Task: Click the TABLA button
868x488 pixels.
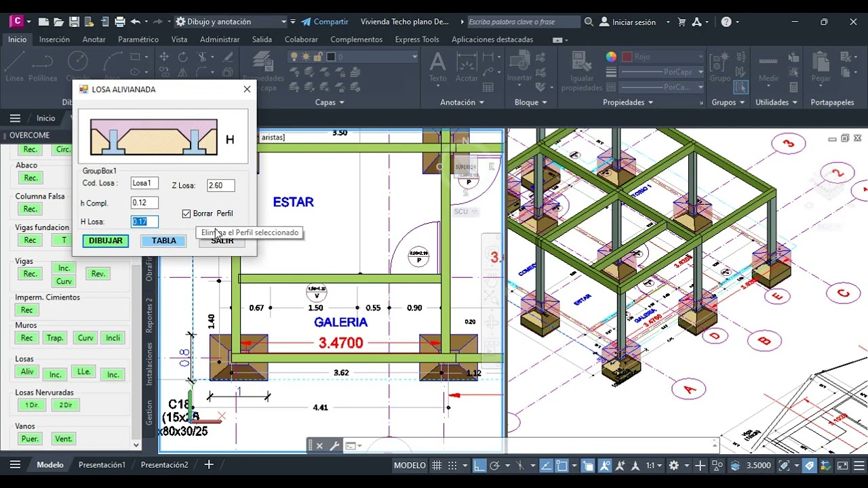Action: point(163,241)
